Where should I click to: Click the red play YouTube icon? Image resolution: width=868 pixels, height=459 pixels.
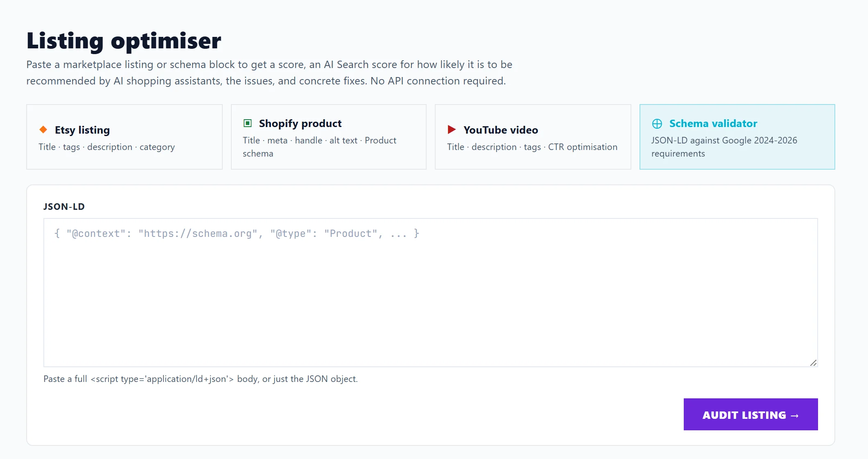(452, 130)
